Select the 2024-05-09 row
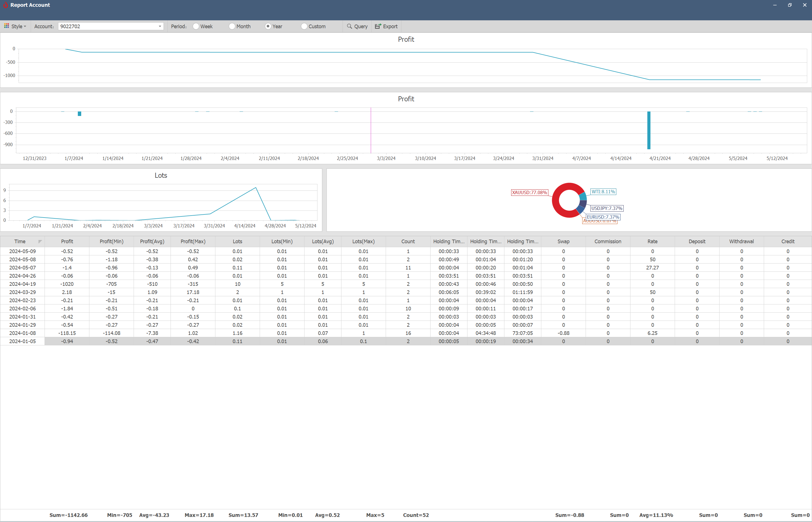The width and height of the screenshot is (812, 522). (406, 251)
